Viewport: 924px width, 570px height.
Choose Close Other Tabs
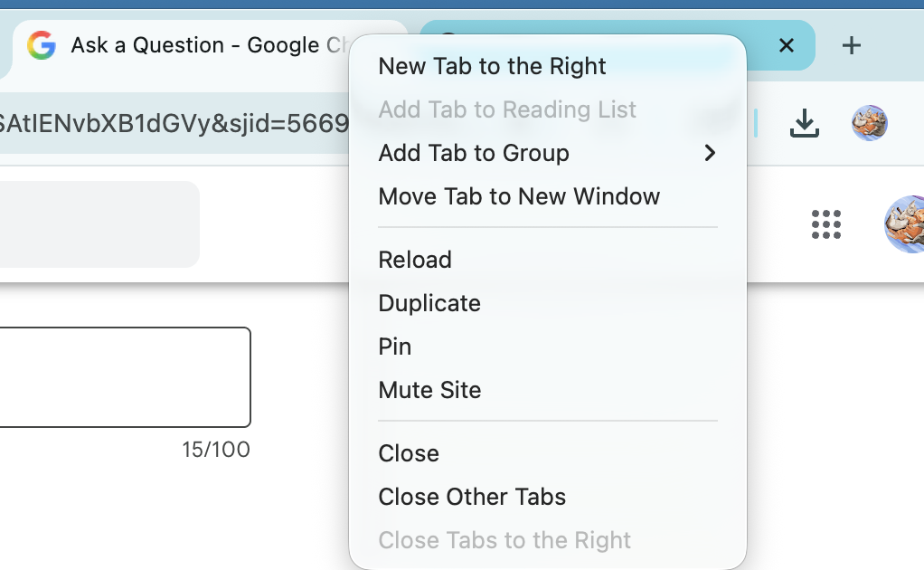(x=472, y=497)
